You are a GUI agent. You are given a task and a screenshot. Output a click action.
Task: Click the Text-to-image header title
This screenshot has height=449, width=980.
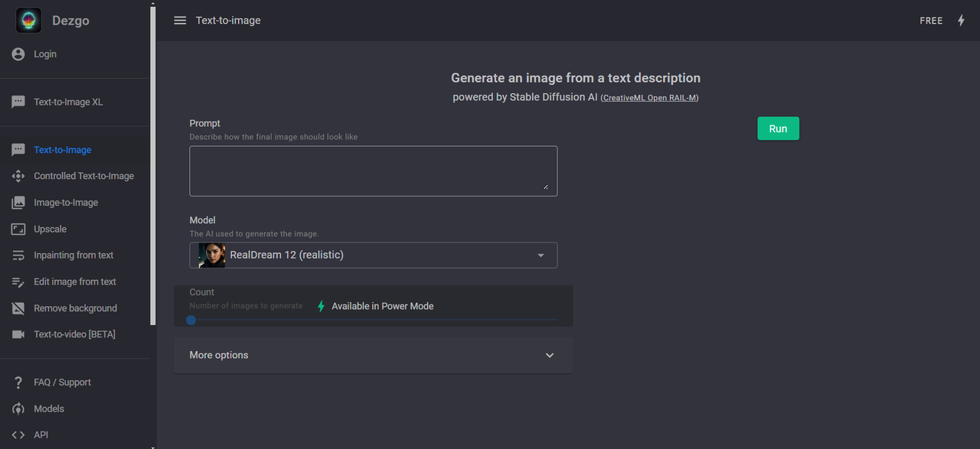(x=228, y=21)
